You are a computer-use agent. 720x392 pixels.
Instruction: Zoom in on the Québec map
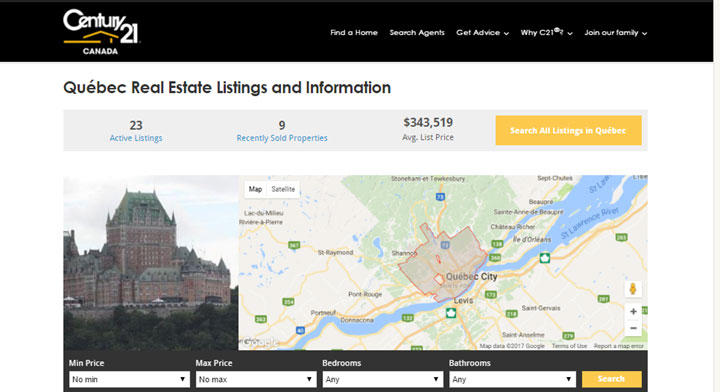[x=633, y=311]
